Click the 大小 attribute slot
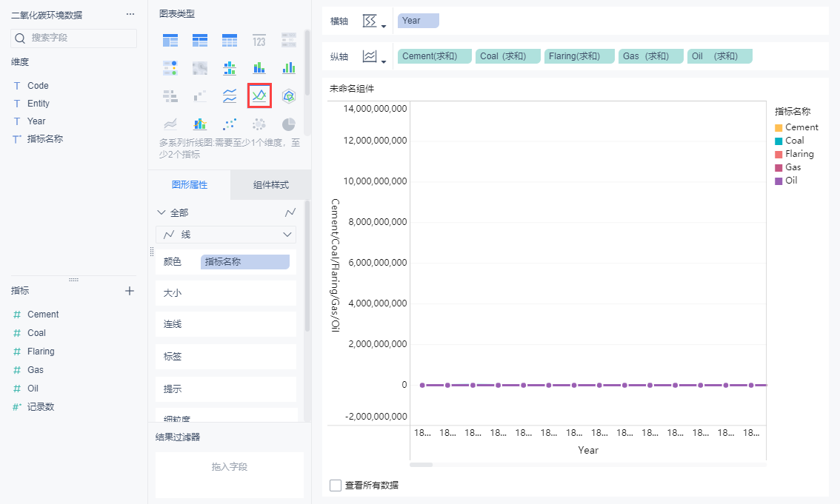Screen dimensions: 840x504 [225, 293]
